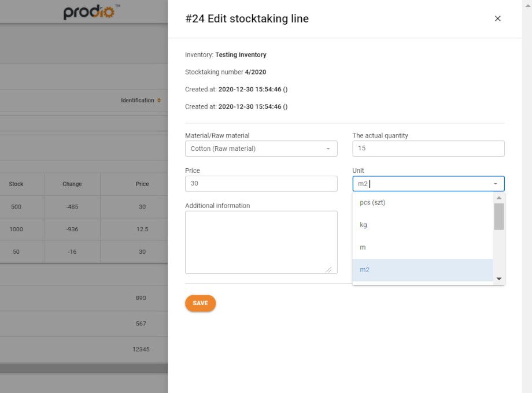Click 'Price' column header in background table
This screenshot has width=532, height=393.
coord(142,184)
